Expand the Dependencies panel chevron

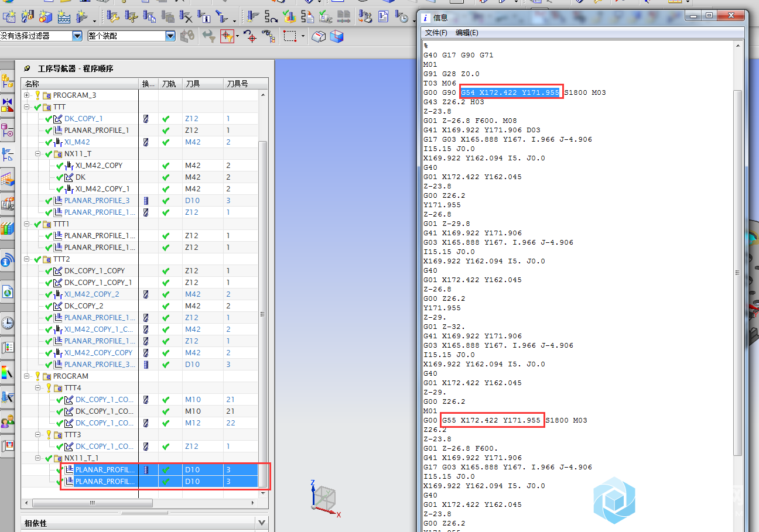click(x=262, y=523)
